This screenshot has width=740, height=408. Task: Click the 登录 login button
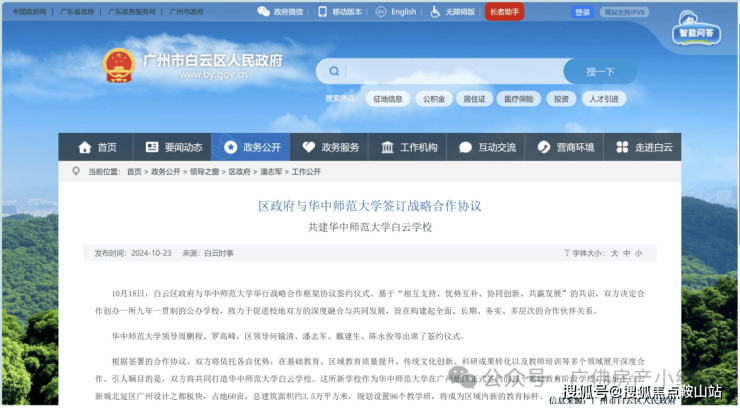[582, 12]
